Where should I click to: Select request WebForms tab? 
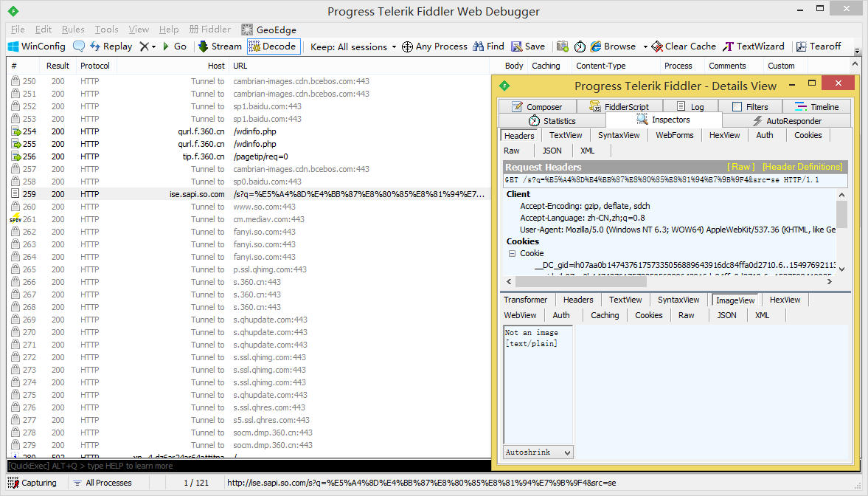pyautogui.click(x=674, y=135)
